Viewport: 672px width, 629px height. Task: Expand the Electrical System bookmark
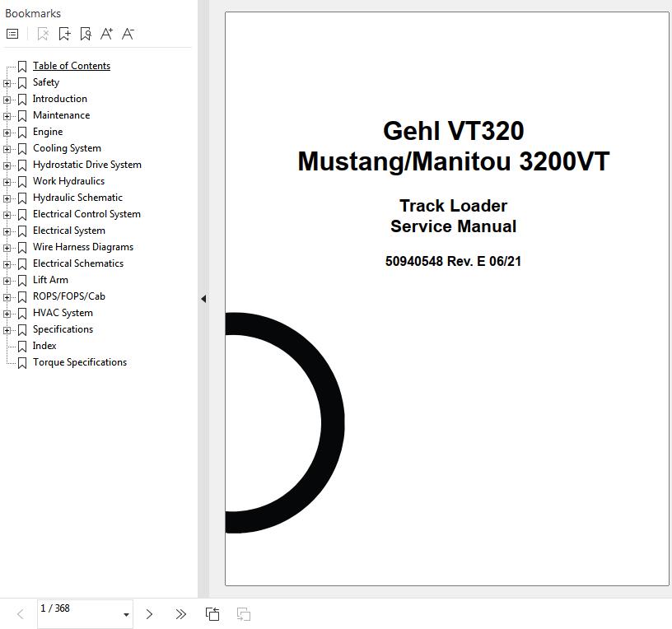tap(7, 231)
